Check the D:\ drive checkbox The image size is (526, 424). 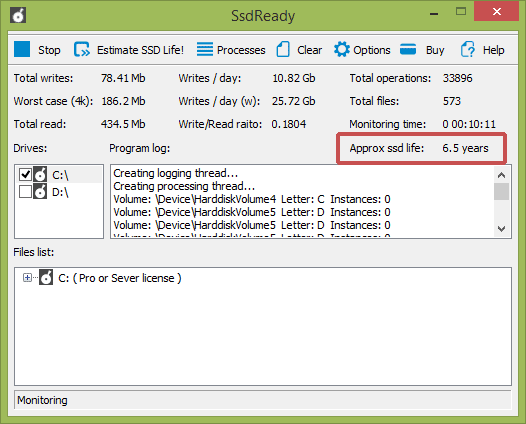coord(25,192)
